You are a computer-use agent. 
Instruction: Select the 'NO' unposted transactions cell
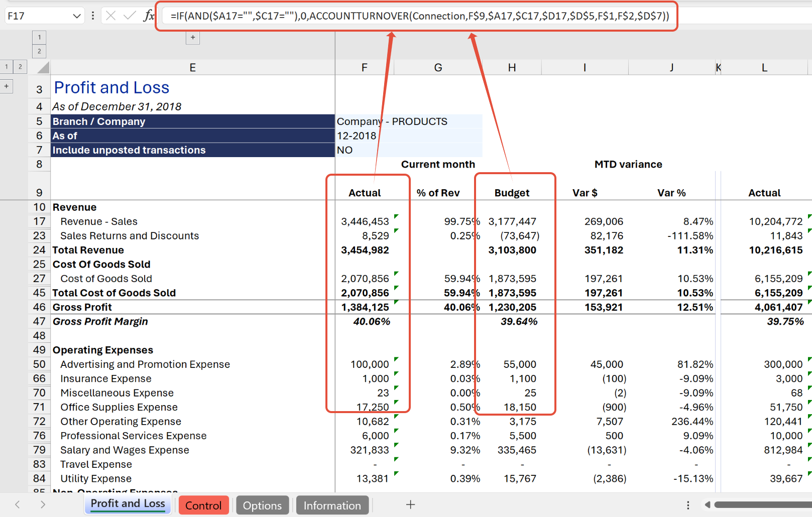click(409, 150)
